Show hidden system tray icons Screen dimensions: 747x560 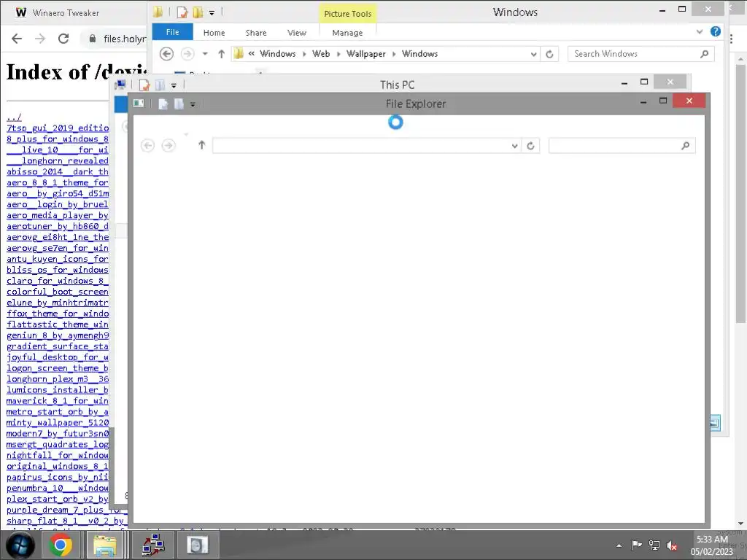tap(619, 545)
